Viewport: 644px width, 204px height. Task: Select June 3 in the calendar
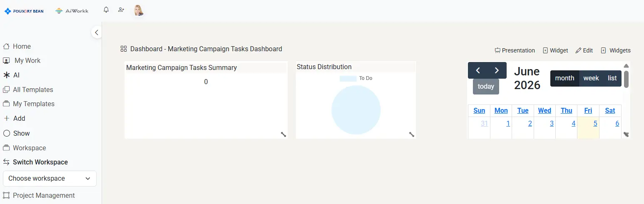[552, 123]
